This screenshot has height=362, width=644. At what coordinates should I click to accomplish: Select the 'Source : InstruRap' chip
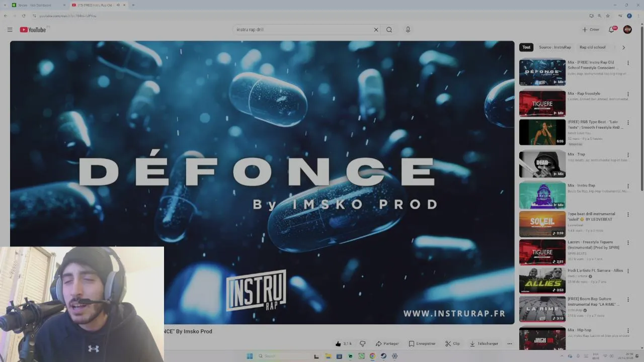click(x=555, y=47)
